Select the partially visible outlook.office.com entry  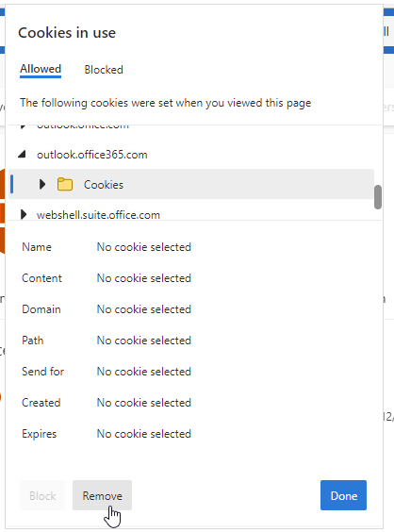click(x=83, y=126)
